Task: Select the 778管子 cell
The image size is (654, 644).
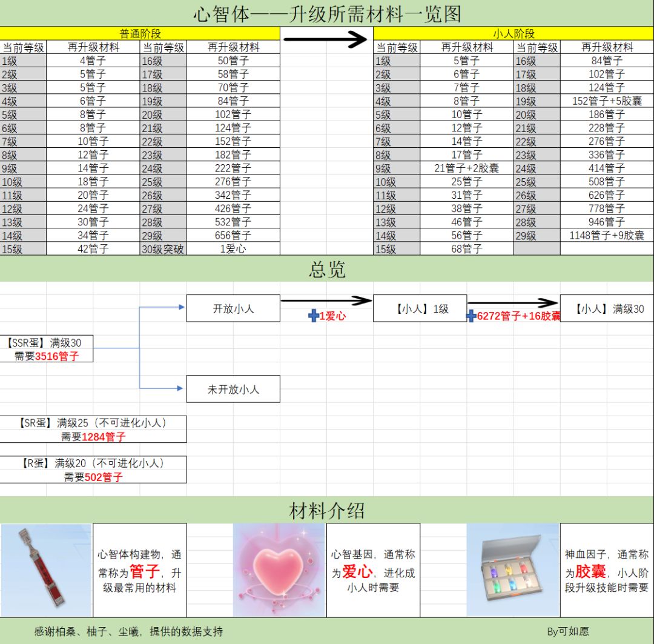Action: tap(607, 208)
